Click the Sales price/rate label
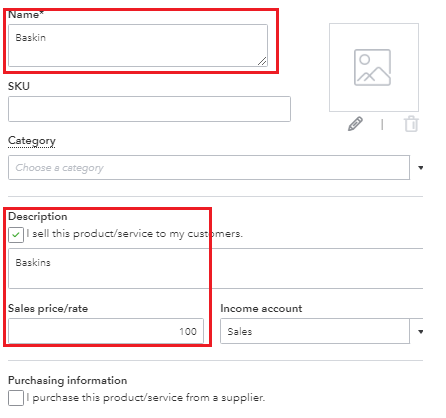446x418 pixels. (48, 308)
